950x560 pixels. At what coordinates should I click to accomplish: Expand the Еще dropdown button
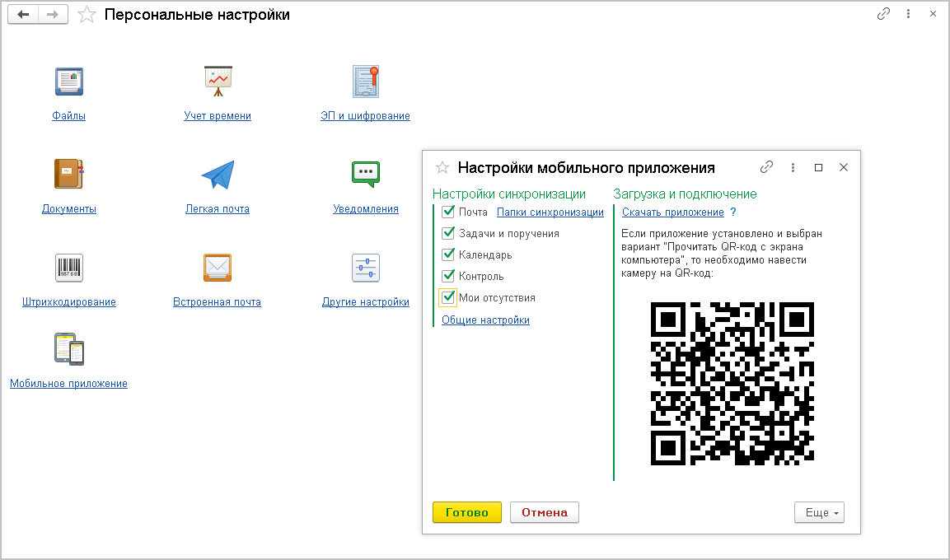pos(819,512)
